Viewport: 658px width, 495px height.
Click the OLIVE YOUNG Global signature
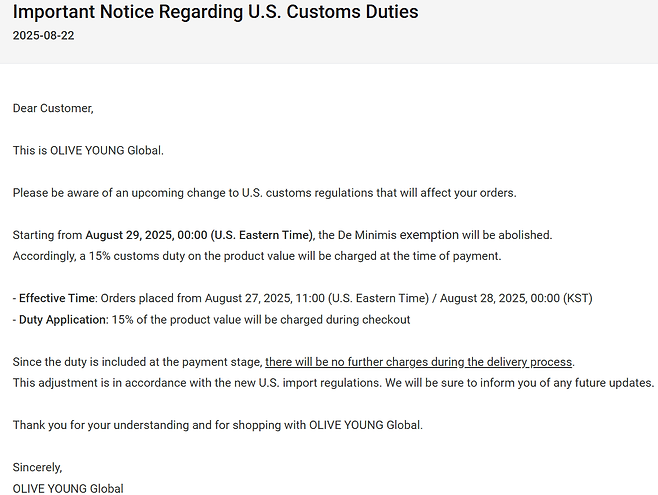(x=68, y=488)
